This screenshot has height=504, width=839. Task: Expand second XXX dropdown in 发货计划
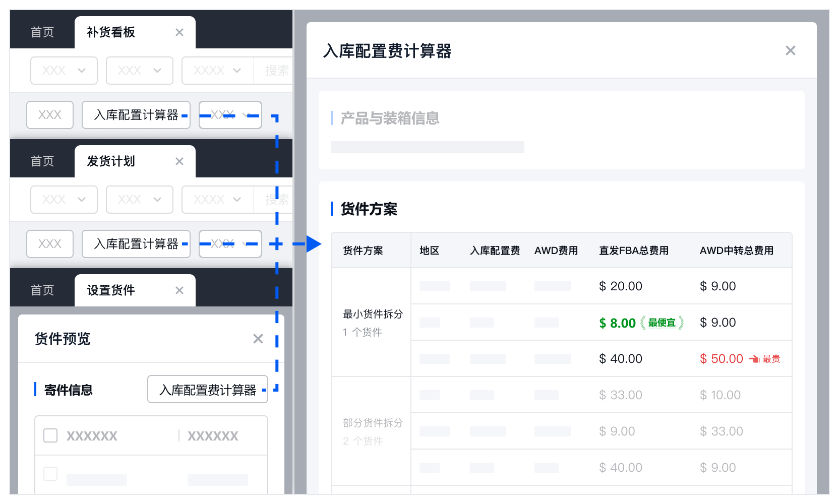pos(140,200)
